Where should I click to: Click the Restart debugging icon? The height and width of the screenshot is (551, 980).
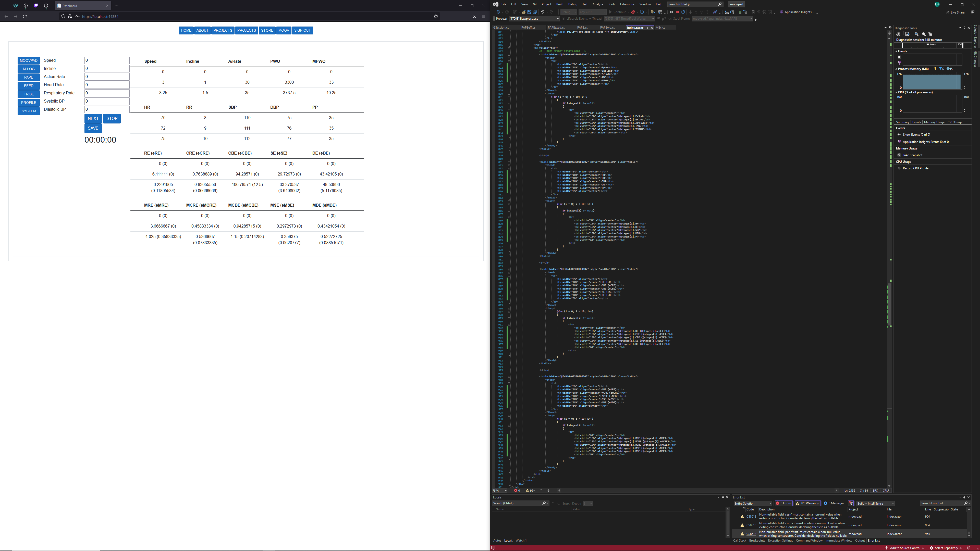(683, 12)
